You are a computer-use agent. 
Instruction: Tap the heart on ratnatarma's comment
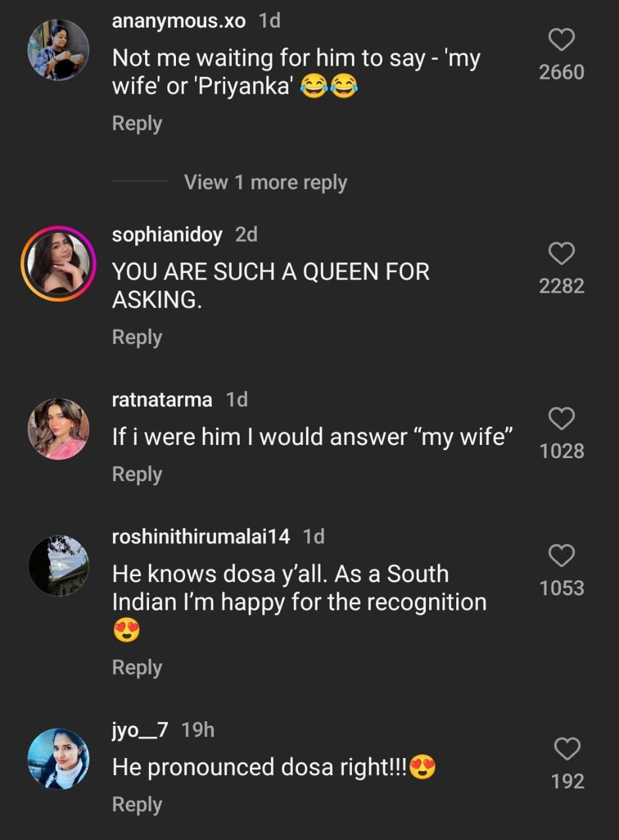pyautogui.click(x=561, y=419)
